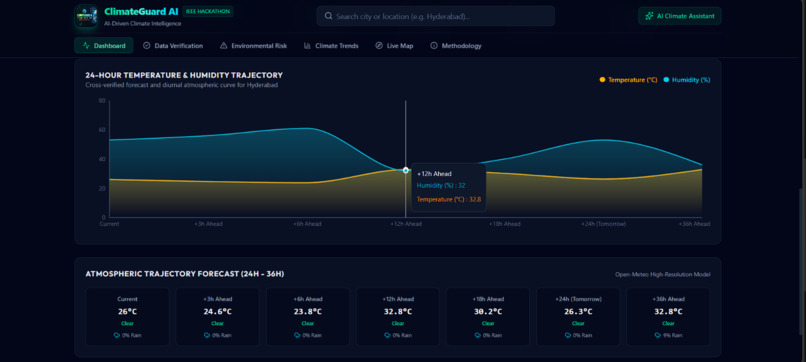Click the '+3h Ahead' x-axis label

[208, 224]
